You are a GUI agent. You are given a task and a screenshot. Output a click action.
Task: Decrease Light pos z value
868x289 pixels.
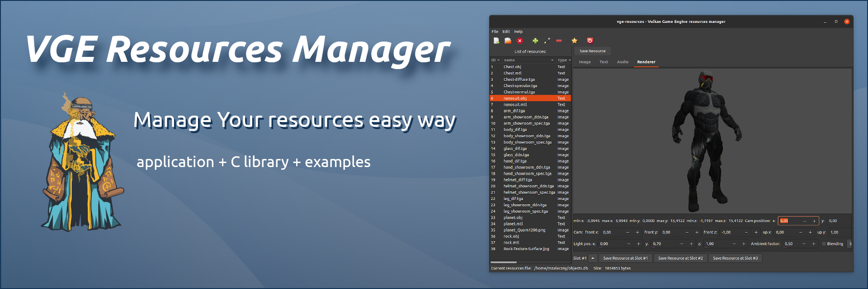click(734, 244)
